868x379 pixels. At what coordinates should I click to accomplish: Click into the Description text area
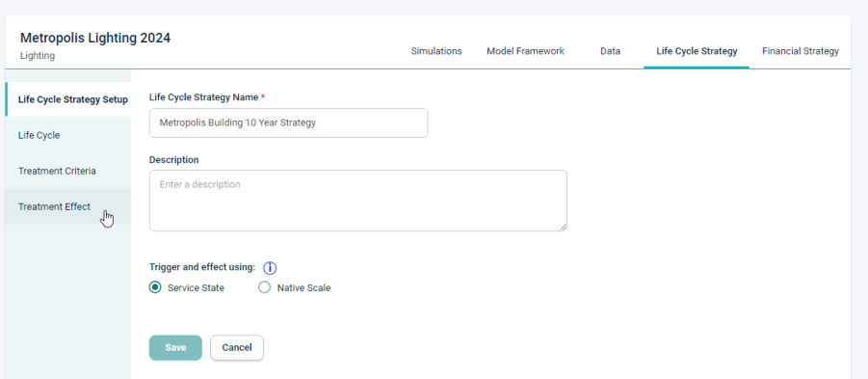(x=358, y=201)
